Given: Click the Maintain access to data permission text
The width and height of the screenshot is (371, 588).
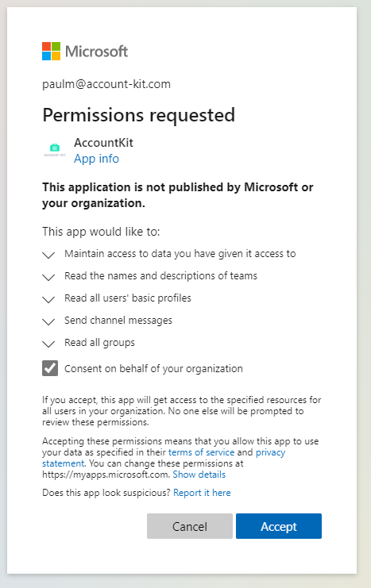Looking at the screenshot, I should point(180,254).
